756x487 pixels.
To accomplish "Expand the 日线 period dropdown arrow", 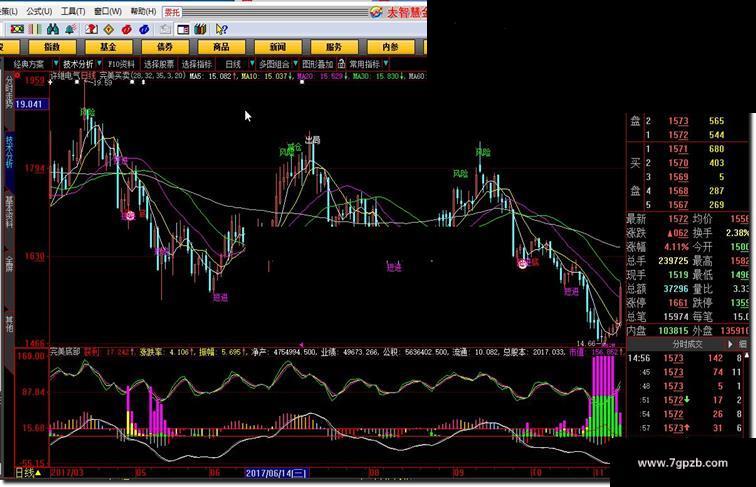I will click(x=252, y=64).
